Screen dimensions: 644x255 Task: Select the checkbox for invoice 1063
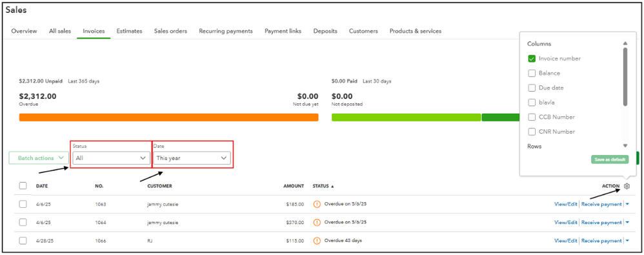click(23, 204)
